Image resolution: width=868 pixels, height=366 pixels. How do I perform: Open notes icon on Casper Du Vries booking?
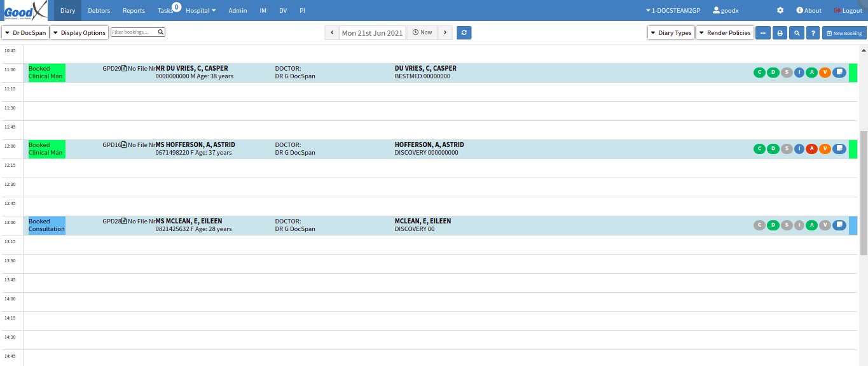[839, 73]
